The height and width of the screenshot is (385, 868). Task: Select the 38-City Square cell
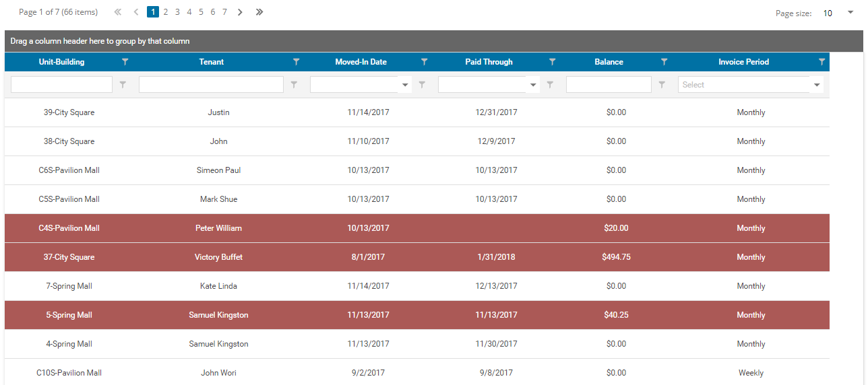coord(69,141)
